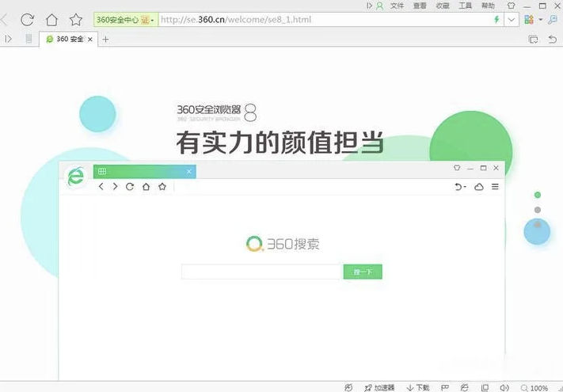The width and height of the screenshot is (563, 392).
Task: Click the address bar URL field
Action: (325, 20)
